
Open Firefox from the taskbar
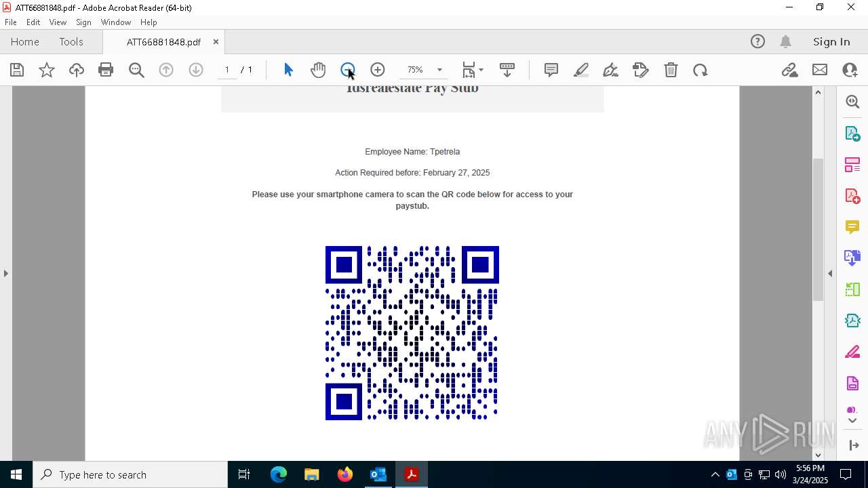[x=344, y=474]
